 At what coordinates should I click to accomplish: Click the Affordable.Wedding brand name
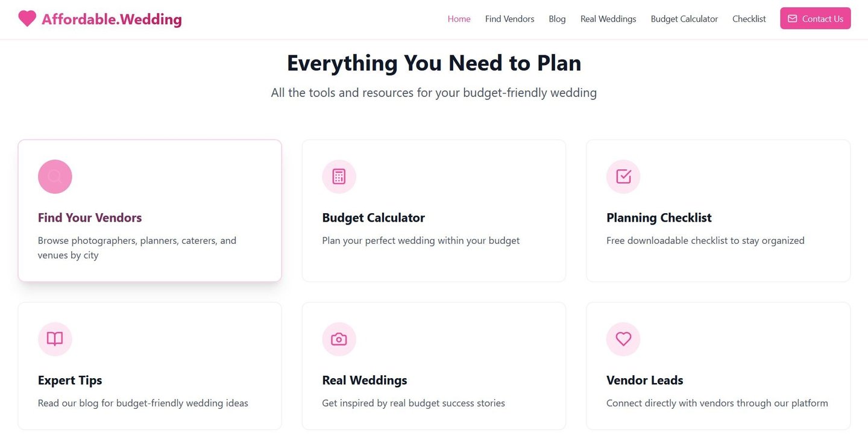(112, 19)
